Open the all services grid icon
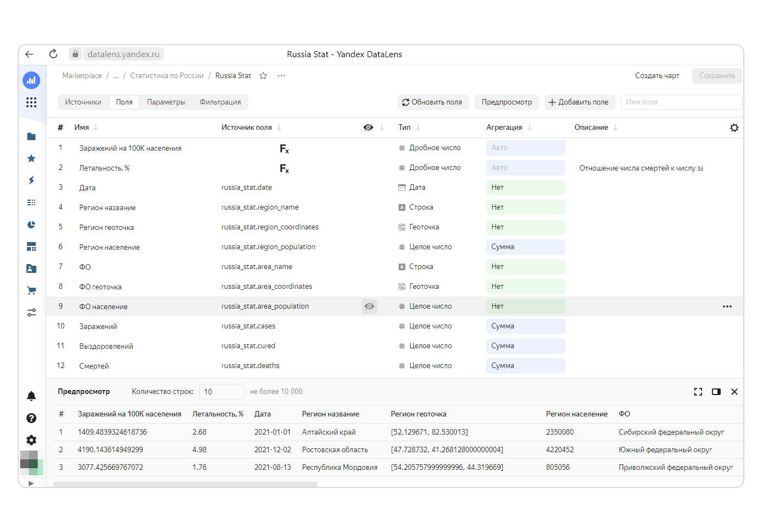Screen dimensions: 762x532 [x=31, y=102]
